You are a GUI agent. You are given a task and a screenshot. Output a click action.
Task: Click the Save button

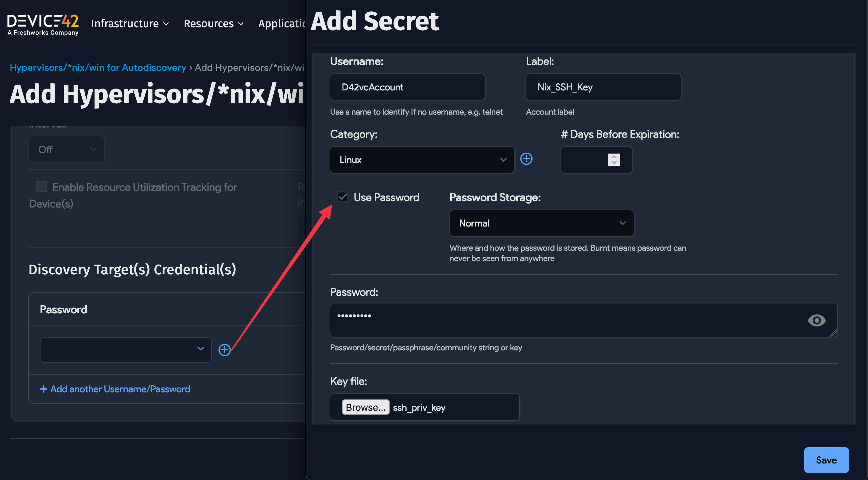pos(826,460)
